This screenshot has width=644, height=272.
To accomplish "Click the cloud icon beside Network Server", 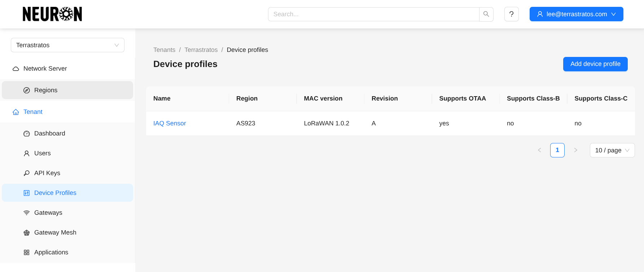I will coord(16,69).
